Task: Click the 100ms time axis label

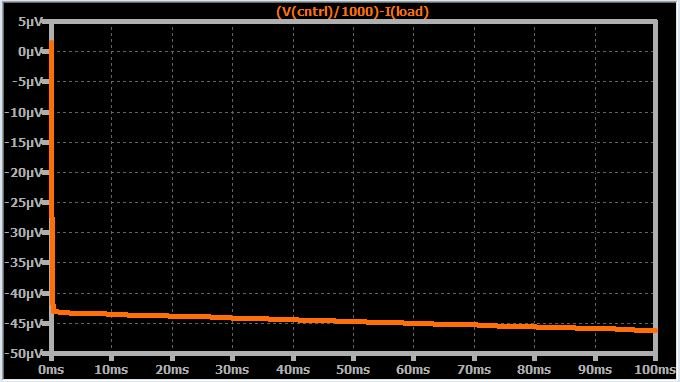Action: click(655, 370)
